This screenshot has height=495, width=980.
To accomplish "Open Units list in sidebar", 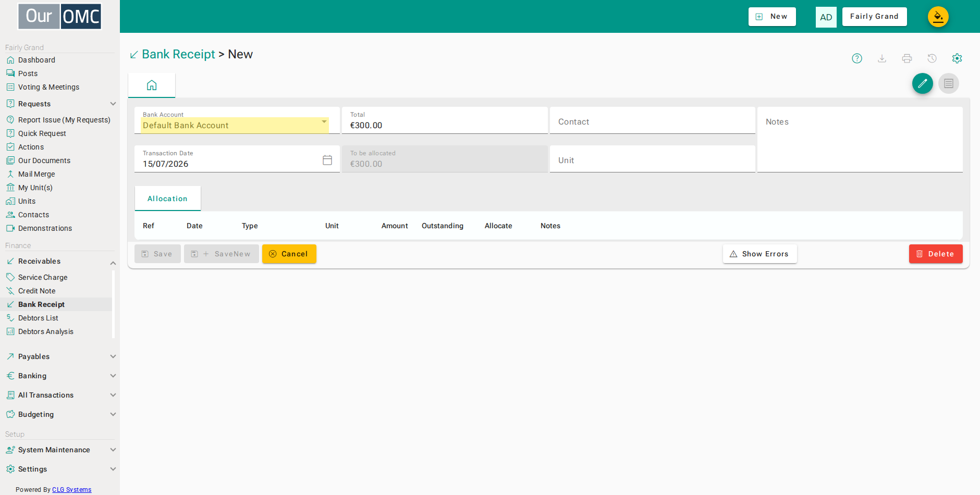I will (x=27, y=201).
